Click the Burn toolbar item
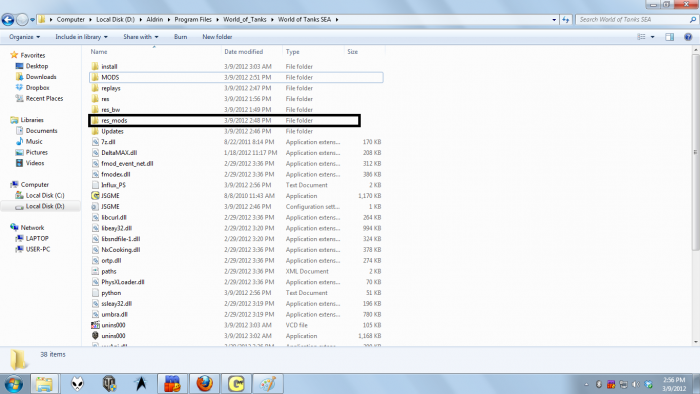The width and height of the screenshot is (700, 394). (x=180, y=37)
